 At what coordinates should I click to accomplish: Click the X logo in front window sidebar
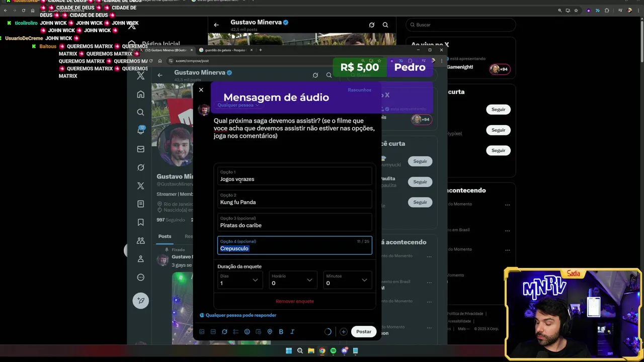[141, 76]
